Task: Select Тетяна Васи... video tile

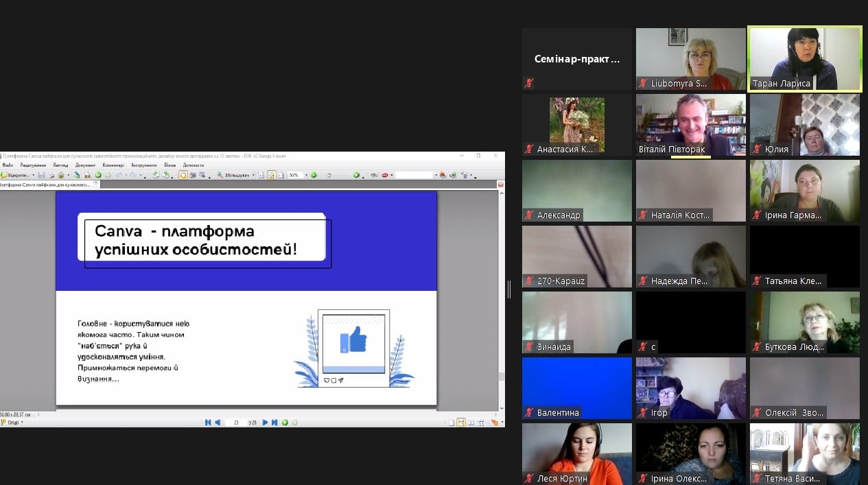Action: [x=805, y=454]
